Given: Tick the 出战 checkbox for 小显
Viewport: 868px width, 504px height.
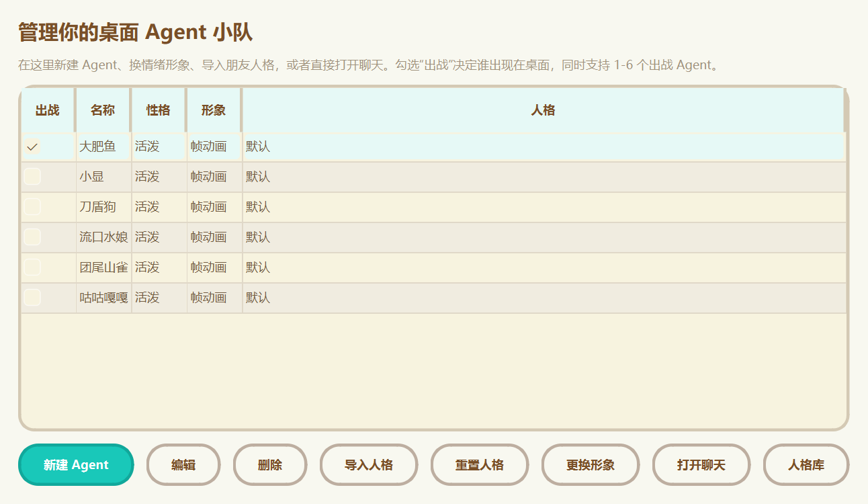Looking at the screenshot, I should 32,177.
